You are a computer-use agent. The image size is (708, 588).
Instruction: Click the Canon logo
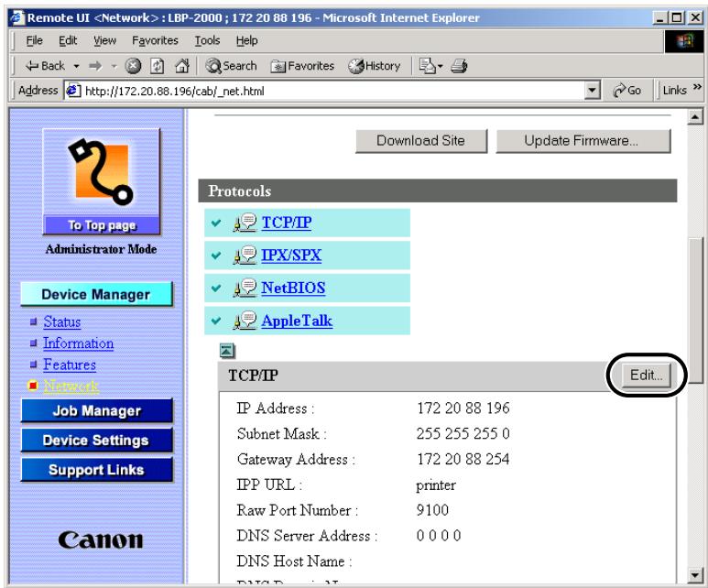(100, 540)
